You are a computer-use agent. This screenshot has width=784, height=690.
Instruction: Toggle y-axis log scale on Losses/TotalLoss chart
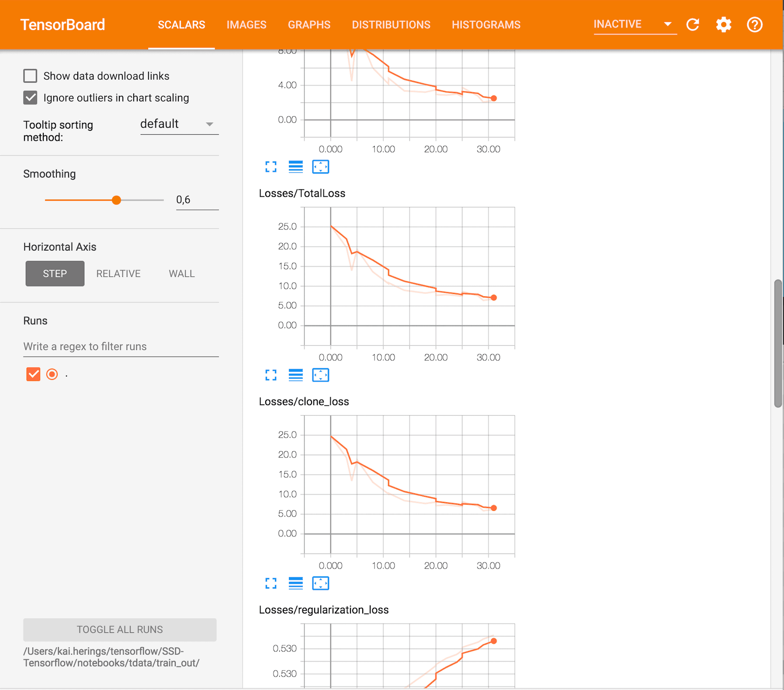[296, 375]
